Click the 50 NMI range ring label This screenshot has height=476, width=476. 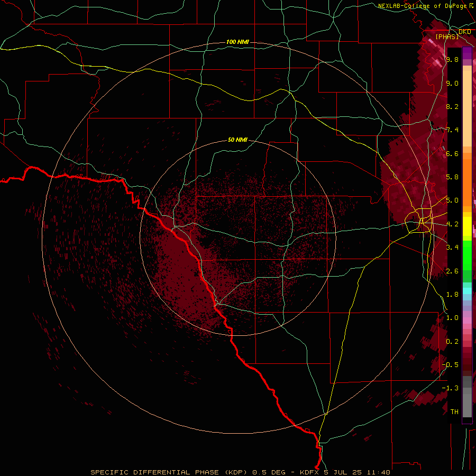click(x=237, y=140)
